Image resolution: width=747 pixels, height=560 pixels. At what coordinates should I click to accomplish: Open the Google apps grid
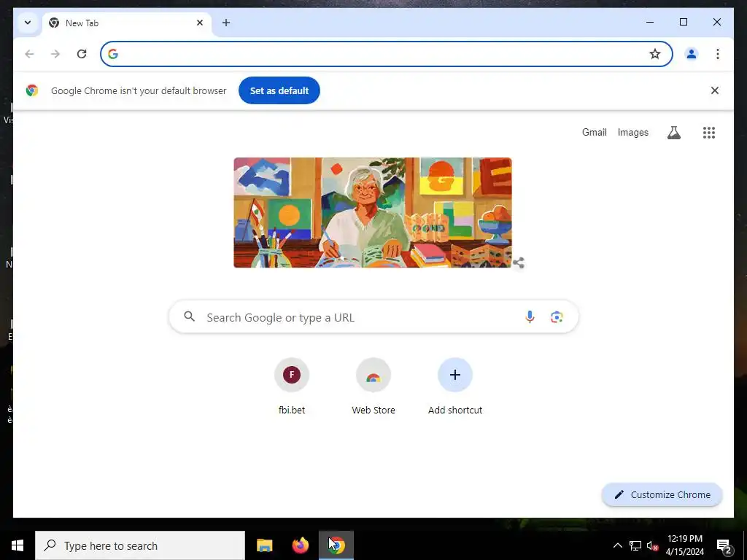[x=709, y=133]
